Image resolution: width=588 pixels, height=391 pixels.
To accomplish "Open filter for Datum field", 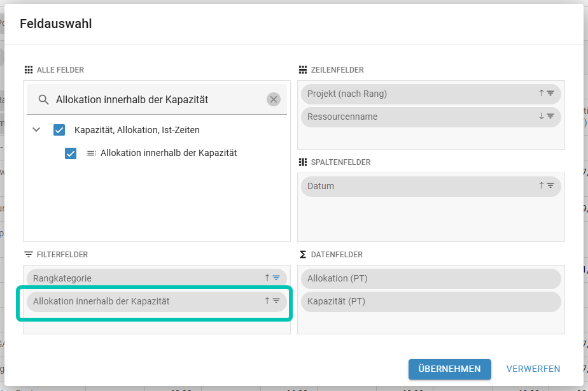I will point(550,185).
